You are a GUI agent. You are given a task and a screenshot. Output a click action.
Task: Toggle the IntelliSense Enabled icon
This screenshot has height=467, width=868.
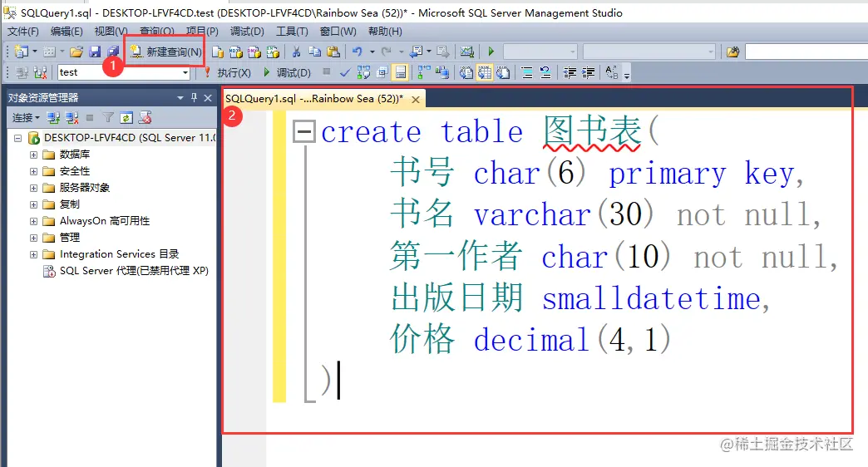(401, 72)
